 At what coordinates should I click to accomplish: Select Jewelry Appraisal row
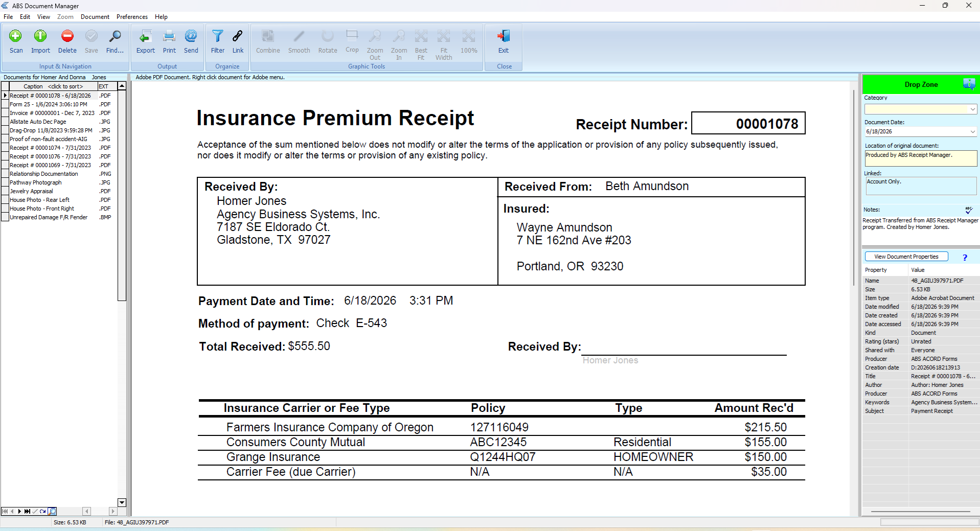[60, 191]
